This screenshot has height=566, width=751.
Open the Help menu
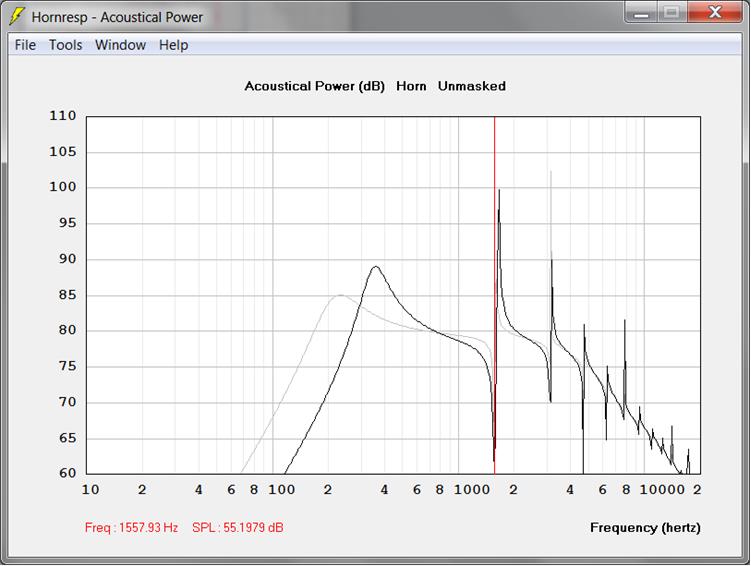[173, 45]
